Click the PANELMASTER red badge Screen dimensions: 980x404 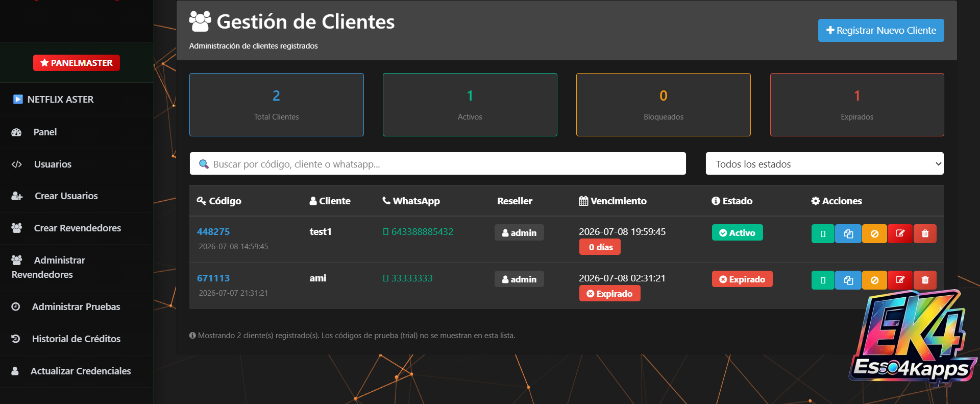[77, 63]
